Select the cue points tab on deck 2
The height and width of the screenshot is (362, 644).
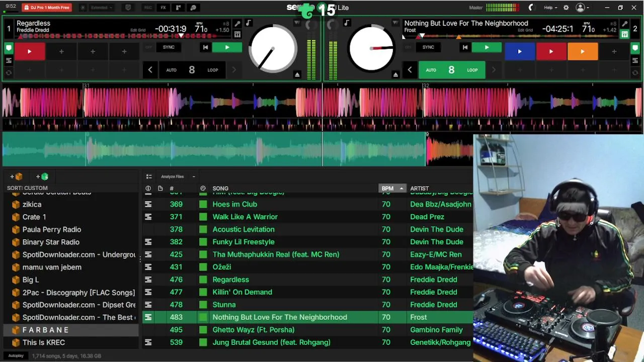(x=635, y=48)
